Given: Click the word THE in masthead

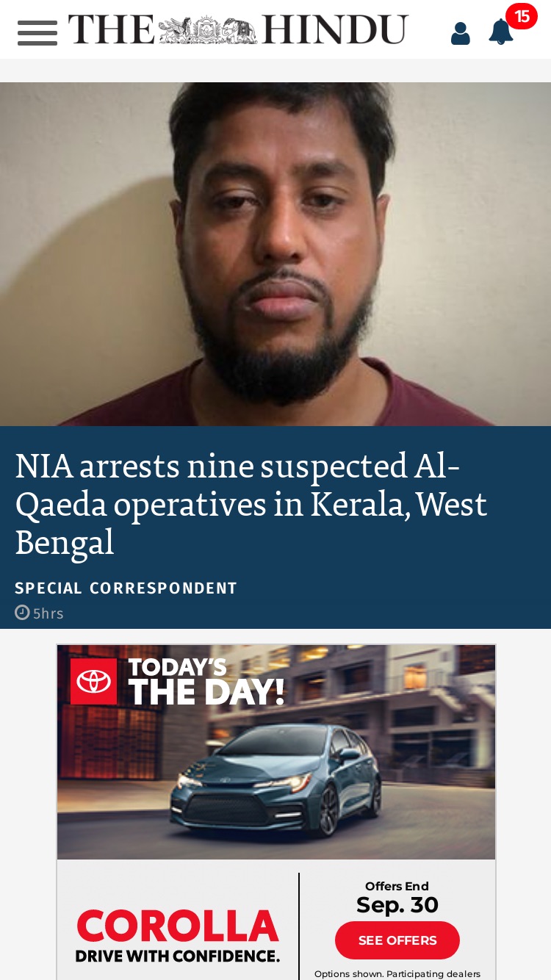Looking at the screenshot, I should point(112,30).
